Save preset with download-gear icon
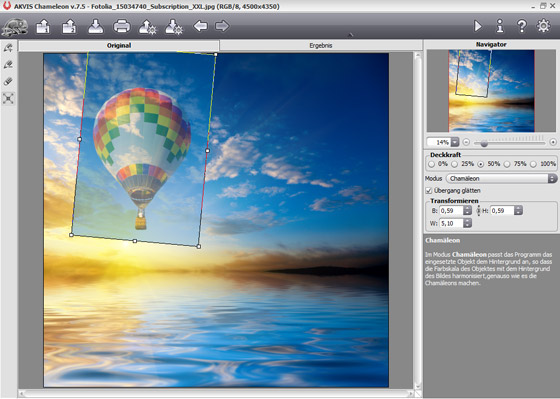Image resolution: width=560 pixels, height=399 pixels. point(174,27)
